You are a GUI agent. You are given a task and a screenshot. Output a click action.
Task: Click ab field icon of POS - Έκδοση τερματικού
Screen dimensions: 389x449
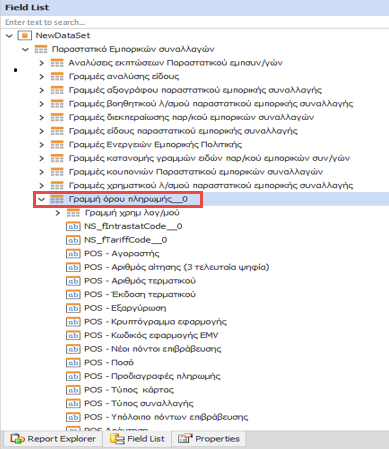pyautogui.click(x=73, y=295)
